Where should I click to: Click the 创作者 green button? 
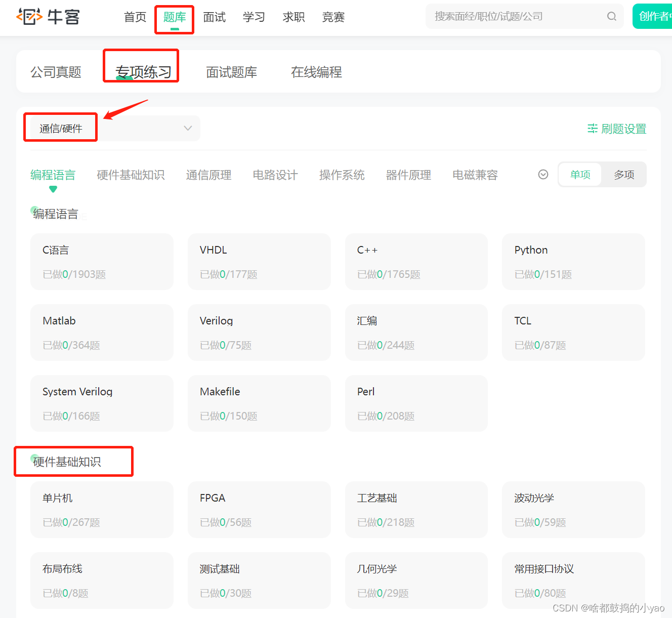tap(654, 17)
